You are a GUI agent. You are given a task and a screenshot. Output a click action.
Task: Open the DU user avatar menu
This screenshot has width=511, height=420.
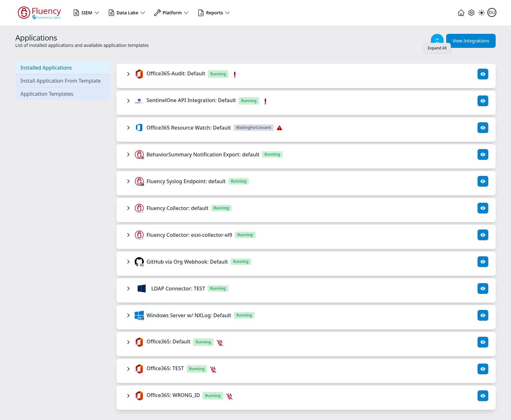click(492, 13)
